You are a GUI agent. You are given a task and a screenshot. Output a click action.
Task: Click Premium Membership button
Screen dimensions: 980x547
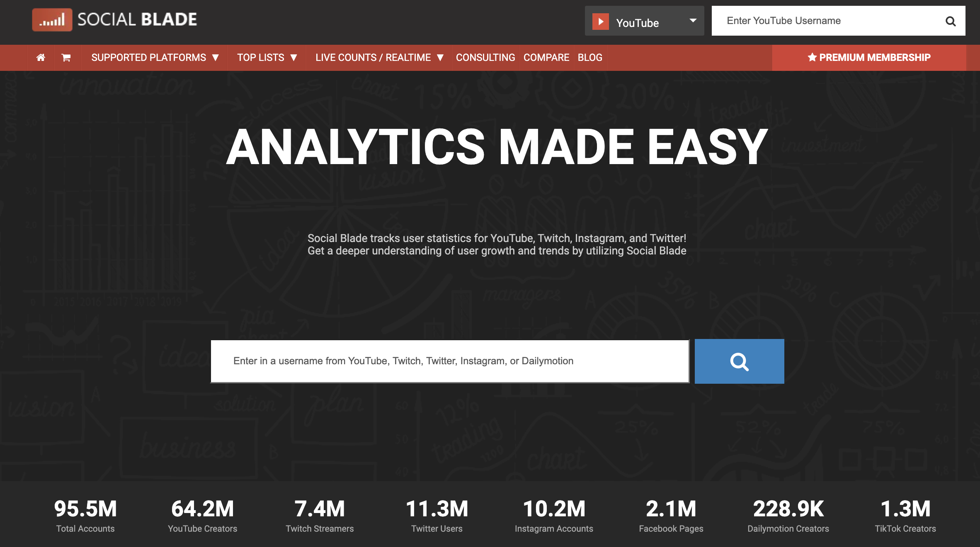(x=869, y=58)
